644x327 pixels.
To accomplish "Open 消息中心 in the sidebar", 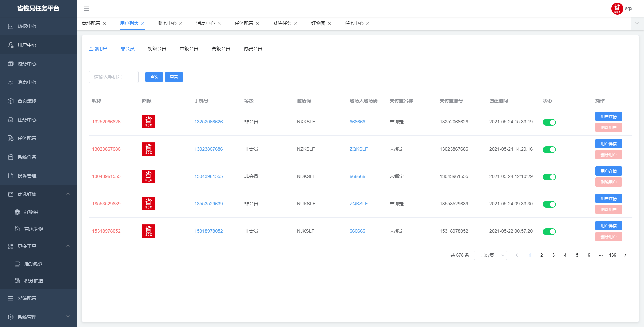I will [27, 82].
